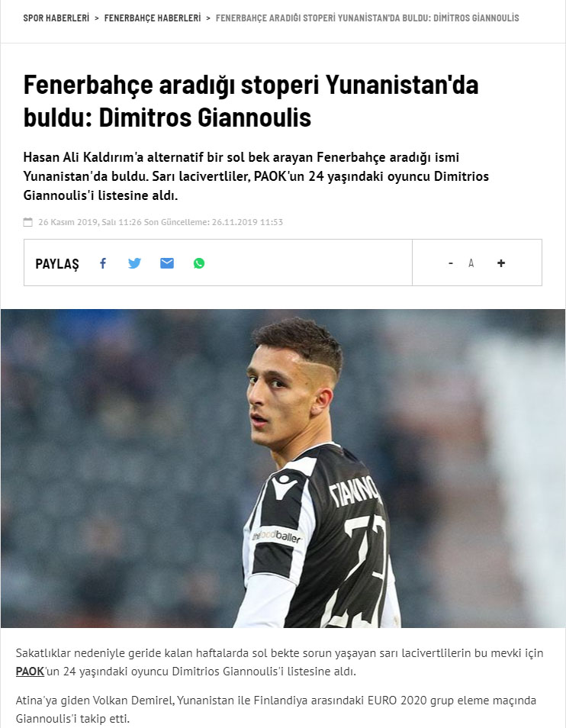Click the paragraph mentioning Volkan Demirel

(x=276, y=710)
